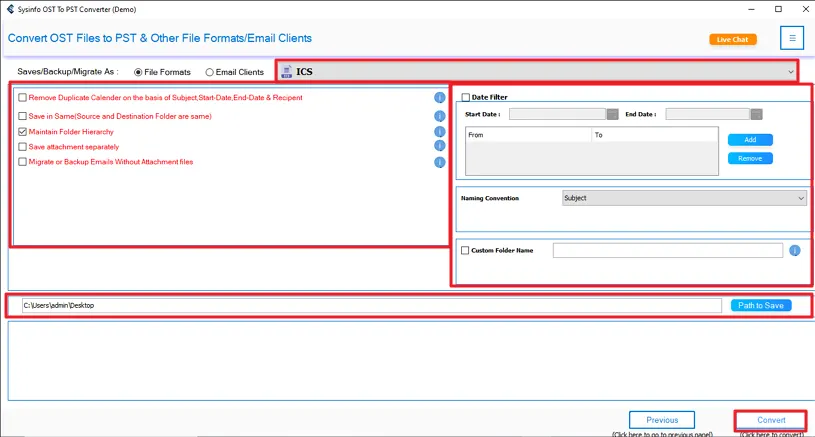This screenshot has height=437, width=815.
Task: Start conversion with Convert button
Action: (x=771, y=420)
